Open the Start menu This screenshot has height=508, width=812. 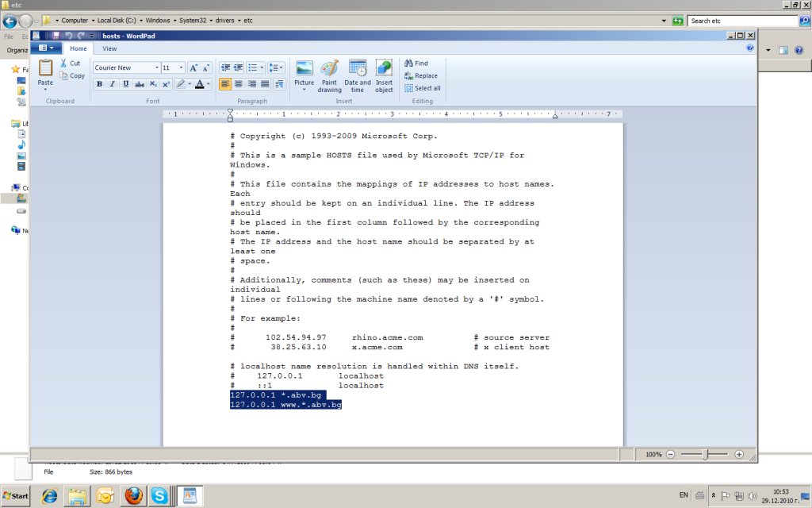(x=16, y=496)
